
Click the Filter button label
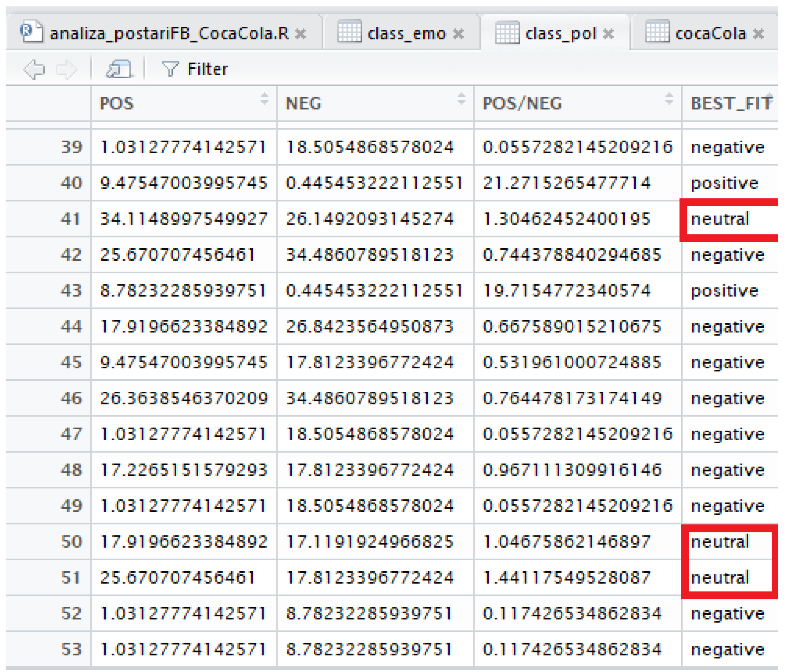point(207,69)
